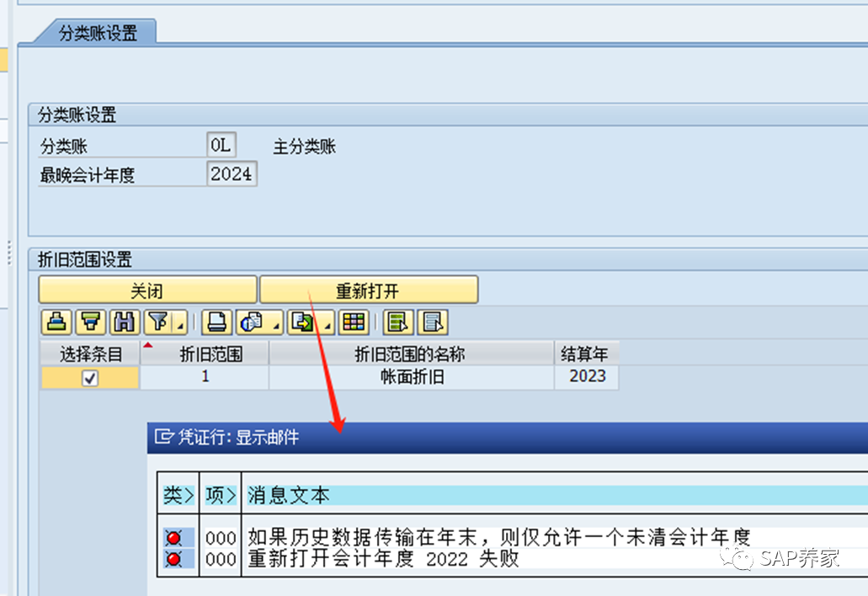Click the 项 column header in the dialog

(x=221, y=495)
